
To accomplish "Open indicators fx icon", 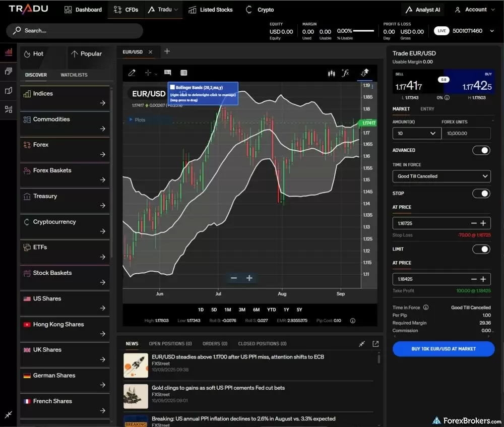I will tap(345, 73).
